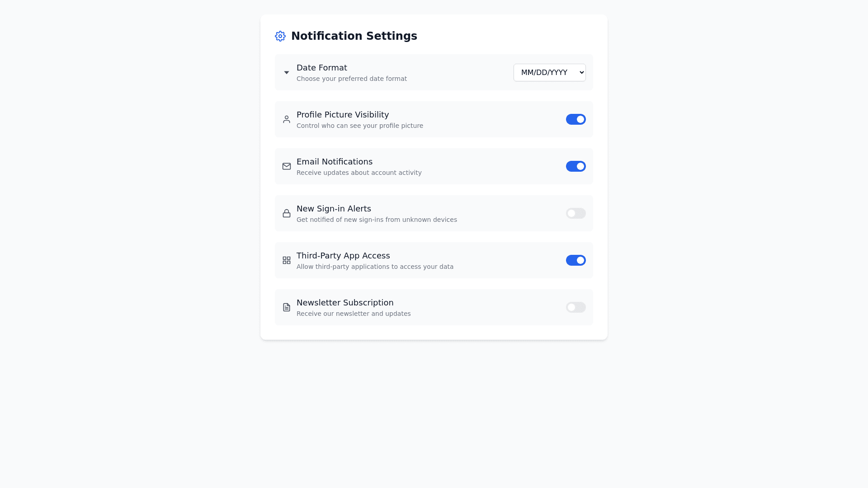This screenshot has width=868, height=488.
Task: Click the Third-Party App Access label
Action: [x=343, y=256]
